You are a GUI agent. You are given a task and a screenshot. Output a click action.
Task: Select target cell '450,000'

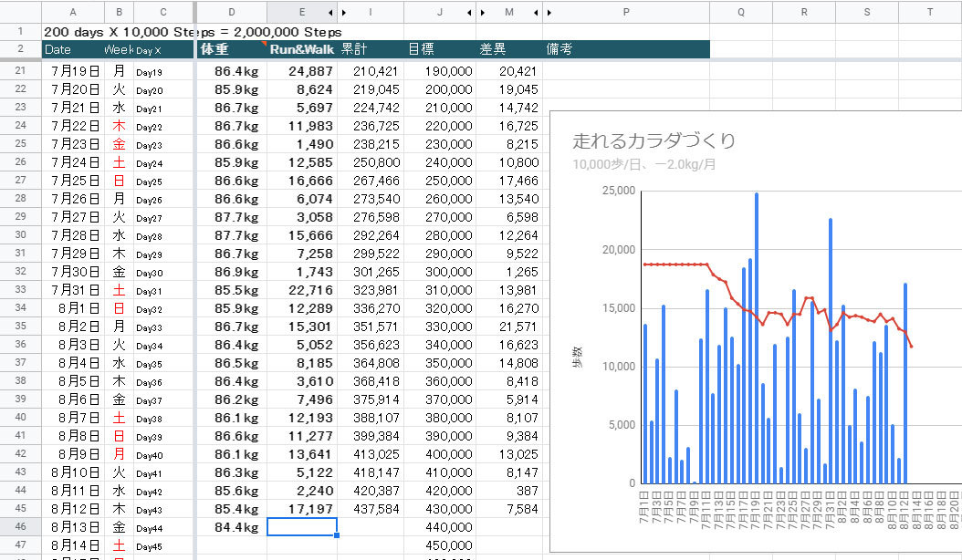point(440,545)
